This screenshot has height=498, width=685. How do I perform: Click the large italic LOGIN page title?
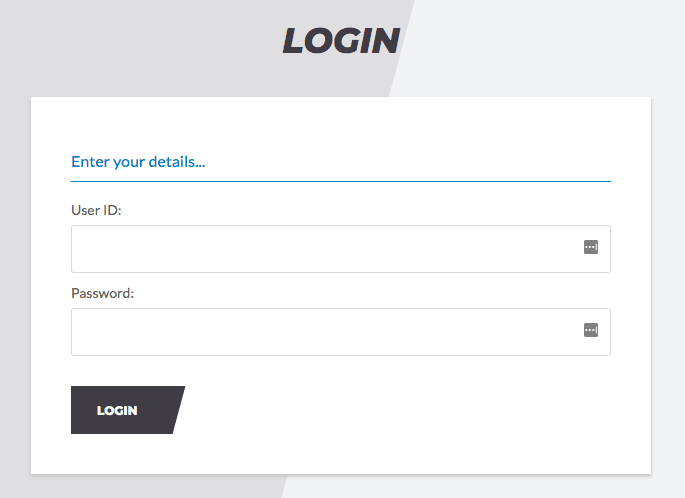tap(341, 41)
